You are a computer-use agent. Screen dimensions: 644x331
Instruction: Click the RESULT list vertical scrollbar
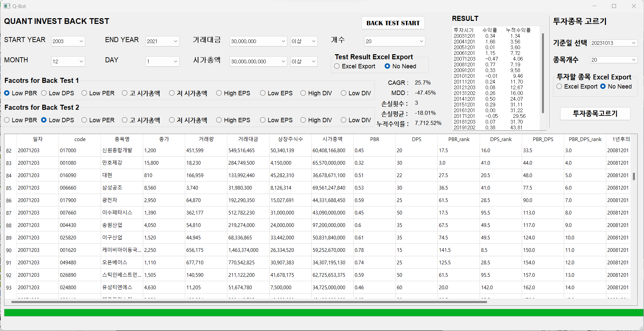point(543,73)
